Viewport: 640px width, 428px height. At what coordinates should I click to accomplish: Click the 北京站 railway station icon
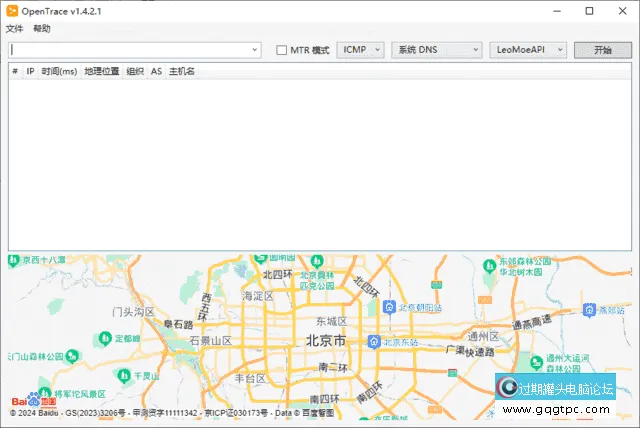pyautogui.click(x=373, y=342)
